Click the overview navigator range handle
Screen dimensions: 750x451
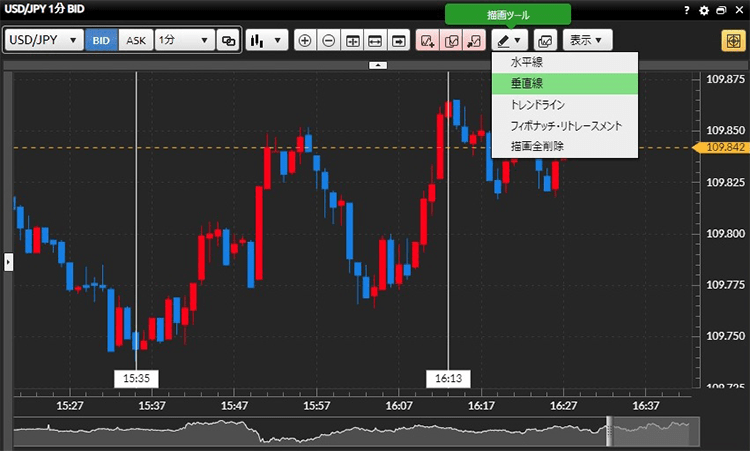(609, 431)
